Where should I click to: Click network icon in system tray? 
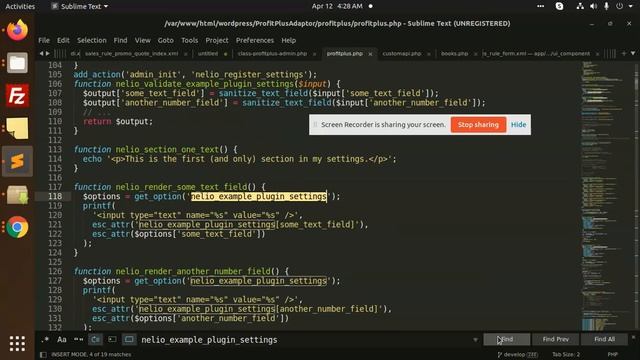[x=580, y=6]
